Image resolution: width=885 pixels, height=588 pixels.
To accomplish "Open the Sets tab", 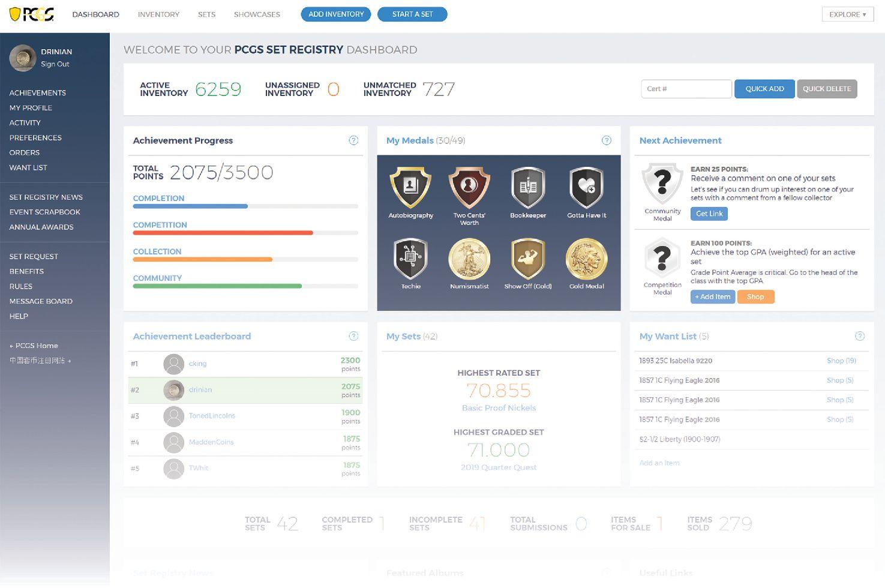I will point(206,14).
